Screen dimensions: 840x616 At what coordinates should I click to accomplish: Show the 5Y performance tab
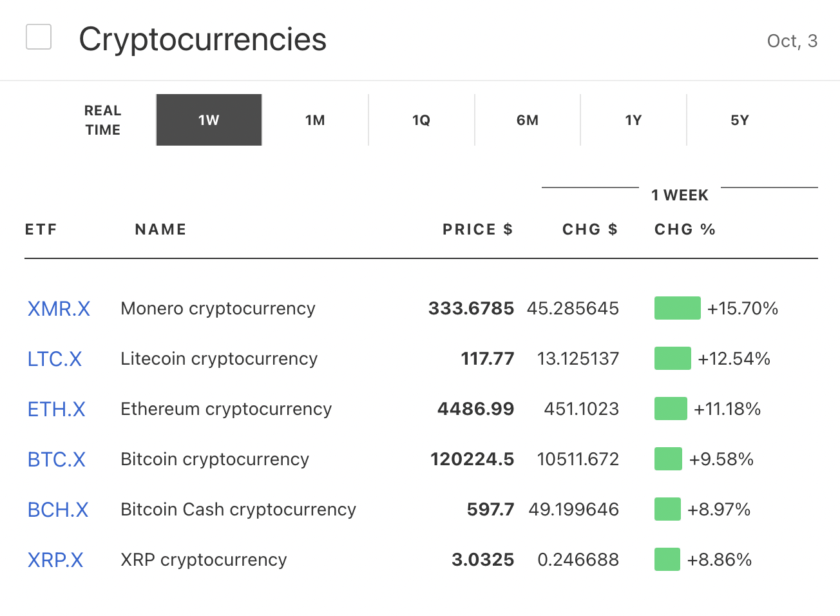740,120
